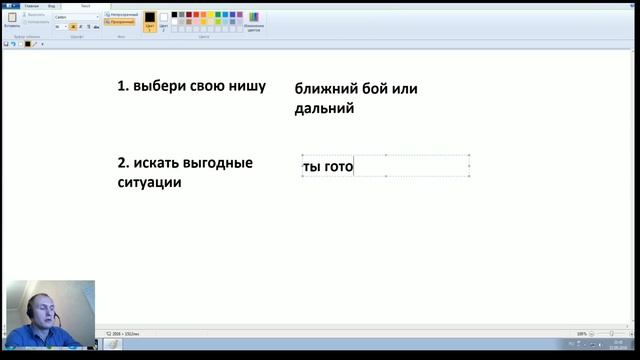Pick the white palette swatch in second row
Screen dimensions: 640x360
click(174, 22)
